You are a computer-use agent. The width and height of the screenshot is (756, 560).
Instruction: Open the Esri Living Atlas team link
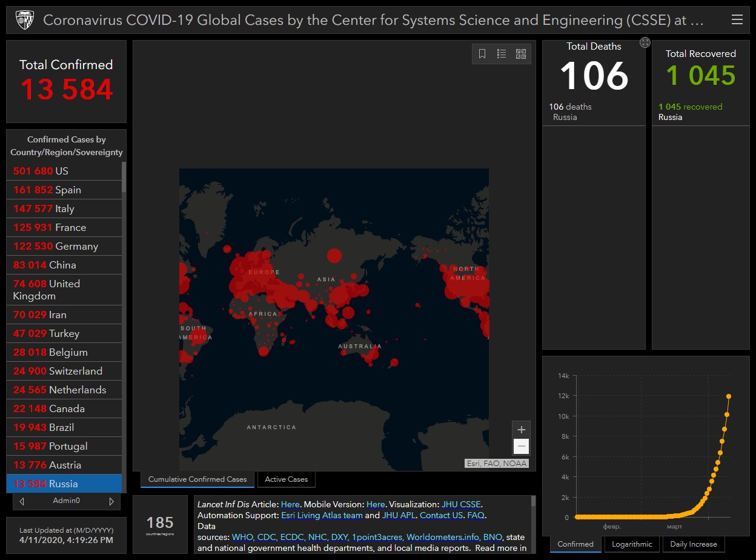click(322, 516)
